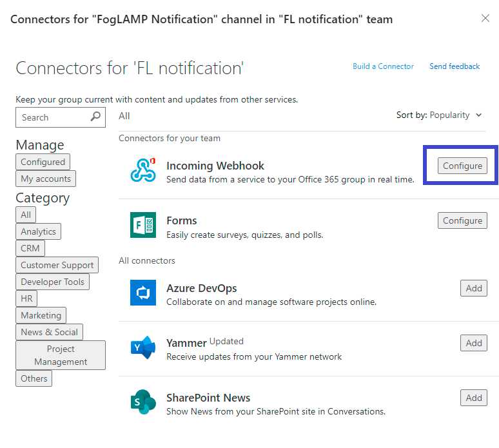
Task: Configure the Incoming Webhook connector
Action: (x=462, y=166)
